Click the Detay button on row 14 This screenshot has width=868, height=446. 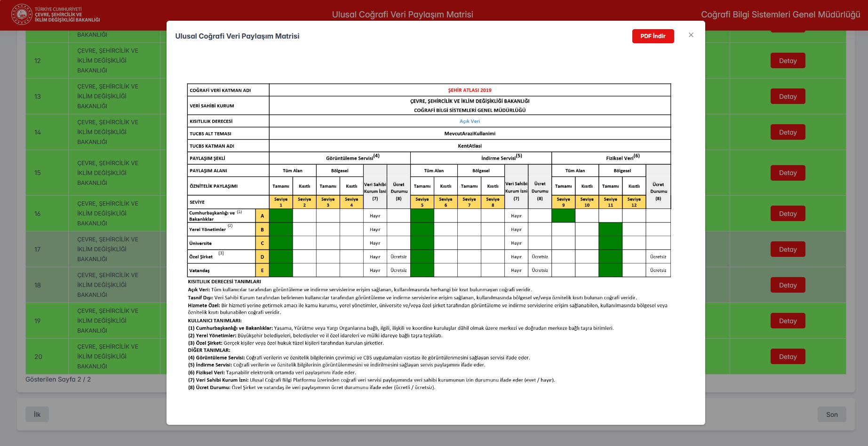(788, 132)
